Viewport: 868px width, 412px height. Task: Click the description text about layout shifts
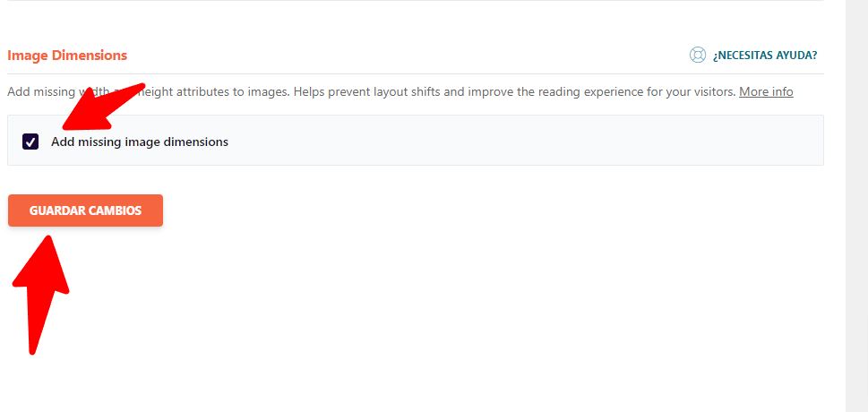[x=400, y=91]
